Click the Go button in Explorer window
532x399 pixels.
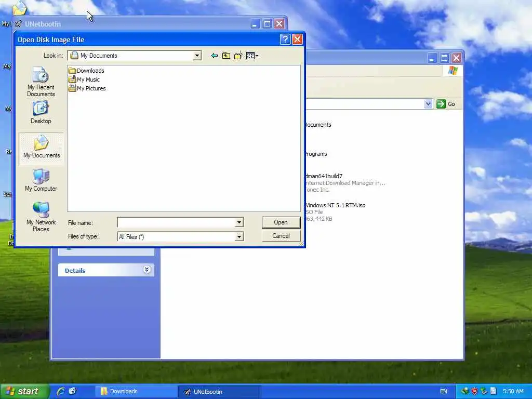(x=446, y=104)
